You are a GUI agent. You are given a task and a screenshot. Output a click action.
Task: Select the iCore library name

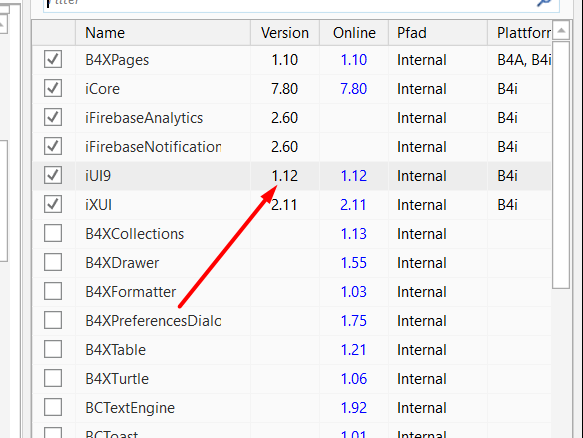[x=102, y=89]
